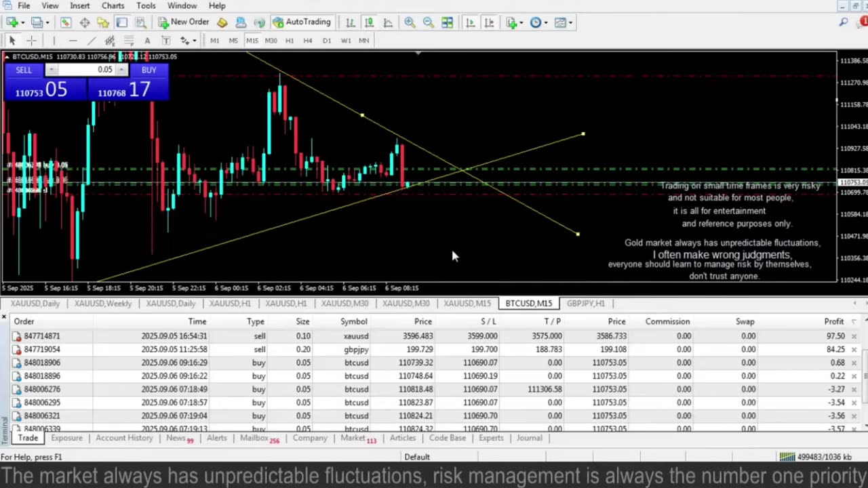This screenshot has height=488, width=868.
Task: Decrease the lot size with down arrow
Action: (x=52, y=70)
